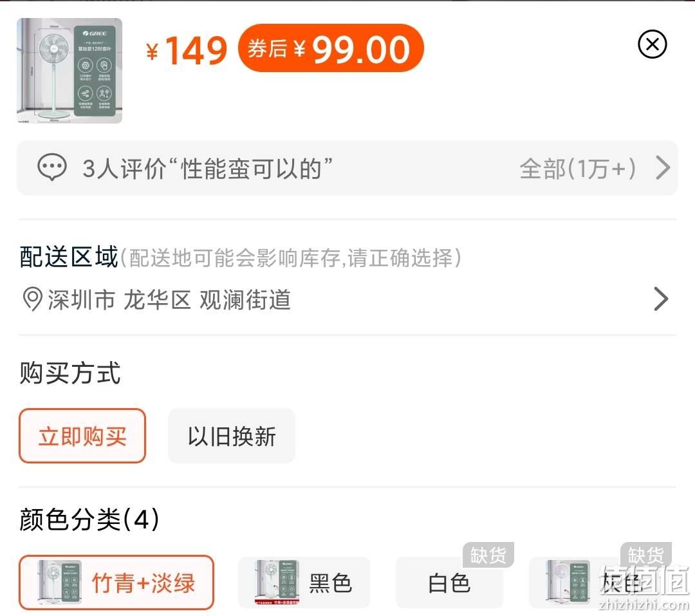Viewport: 695px width, 616px height.
Task: Tap the 券后¥99.00 coupon price badge
Action: click(x=331, y=48)
